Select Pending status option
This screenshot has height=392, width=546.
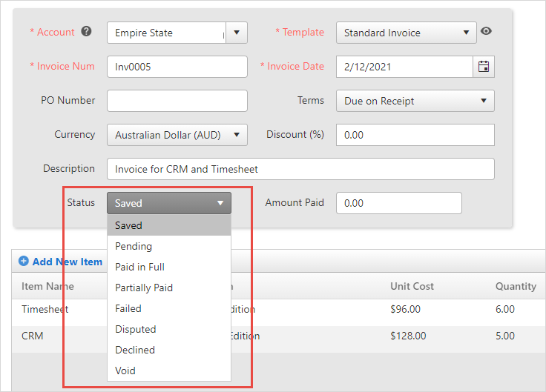coord(169,246)
